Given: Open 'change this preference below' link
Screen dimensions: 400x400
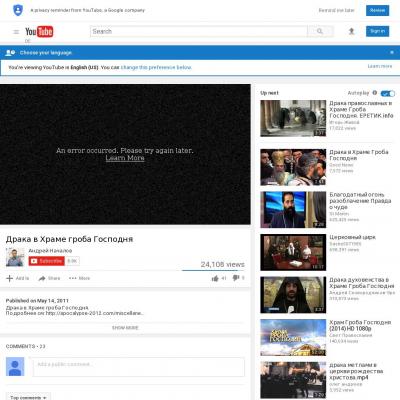Looking at the screenshot, I should 156,67.
